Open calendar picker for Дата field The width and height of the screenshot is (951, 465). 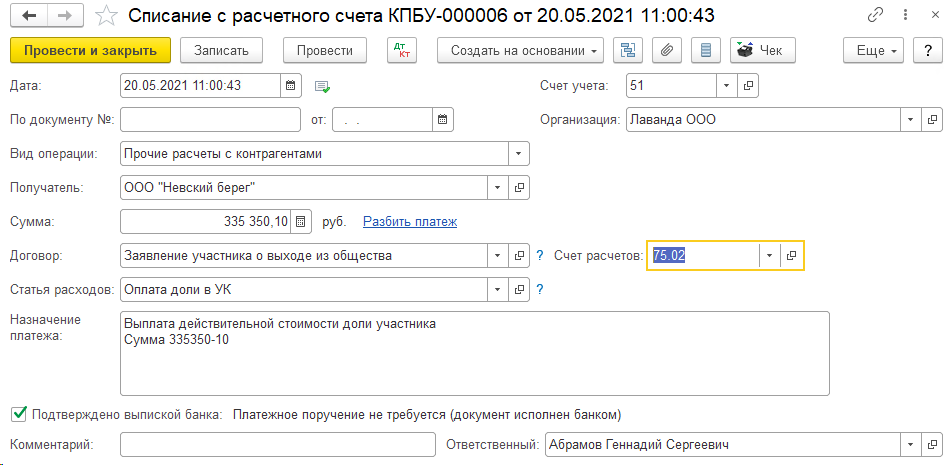tap(290, 85)
